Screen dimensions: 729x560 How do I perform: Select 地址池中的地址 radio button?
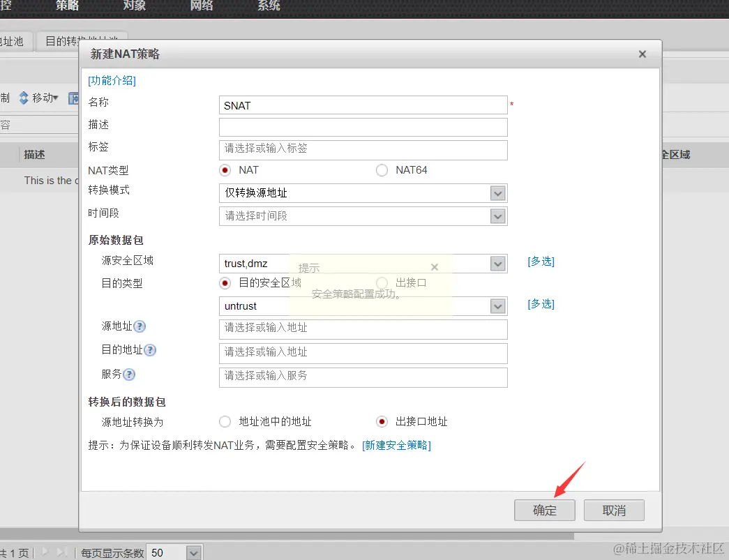point(225,421)
